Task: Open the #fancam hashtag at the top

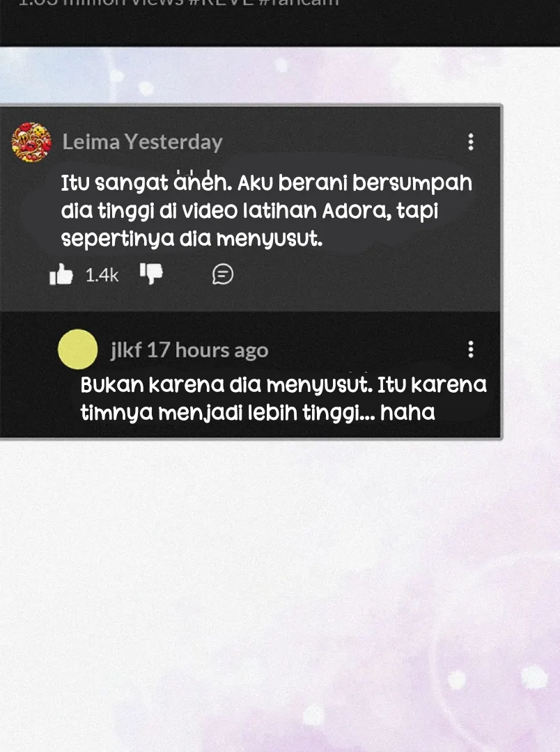Action: coord(299,2)
